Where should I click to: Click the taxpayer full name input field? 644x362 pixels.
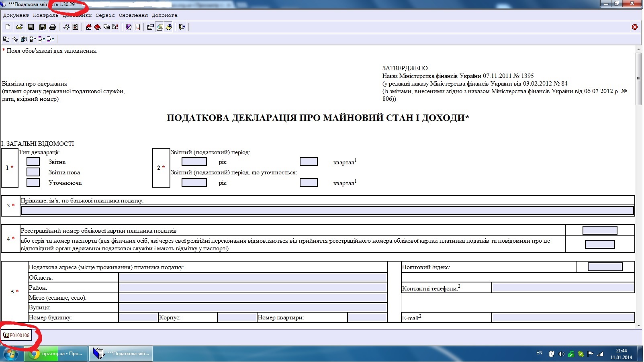click(x=327, y=211)
